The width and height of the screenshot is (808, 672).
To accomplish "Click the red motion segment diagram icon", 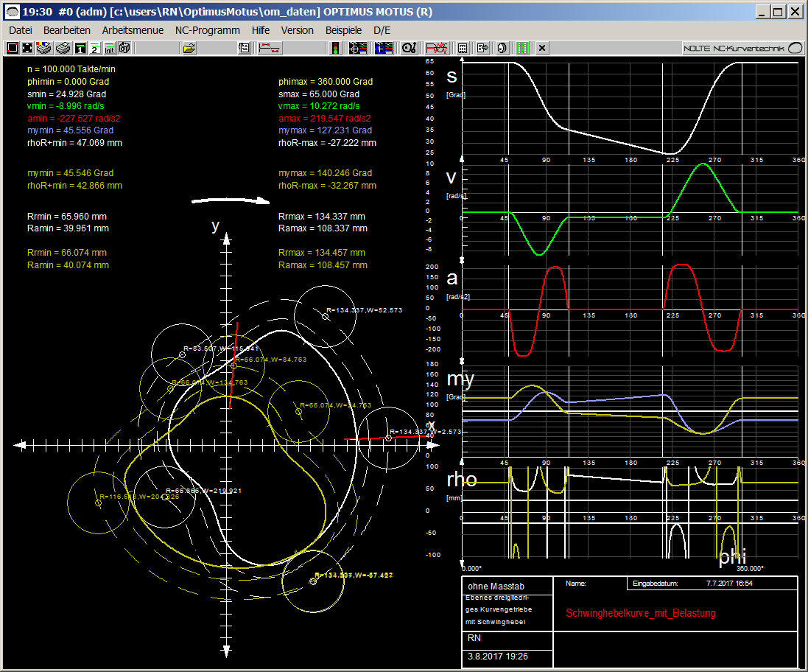I will [x=269, y=48].
